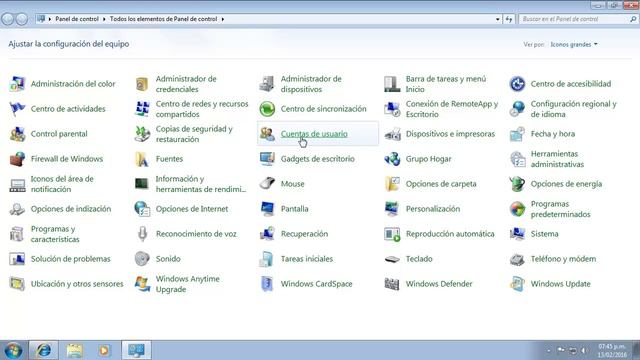Open 'Solución de problemas' link
Viewport: 640px width, 360px height.
coord(71,259)
